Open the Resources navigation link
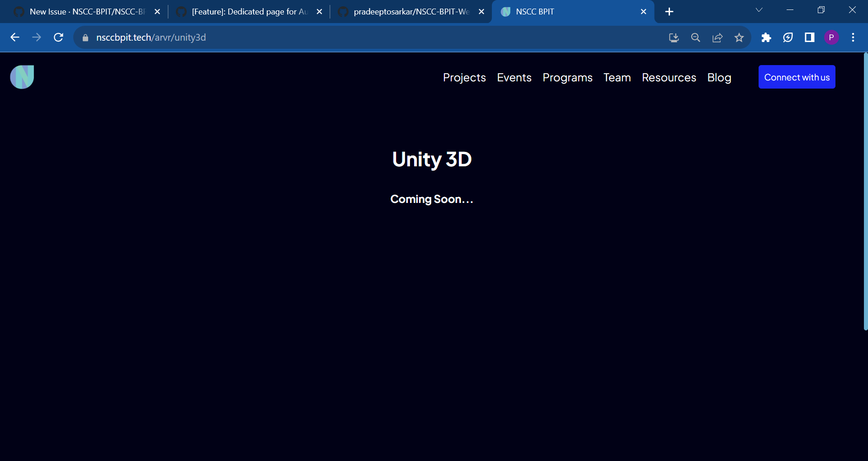 (x=669, y=77)
